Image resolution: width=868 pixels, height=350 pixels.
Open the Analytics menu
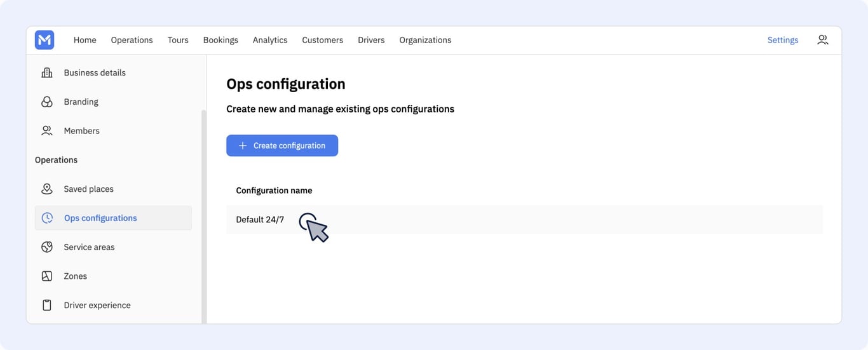[270, 40]
